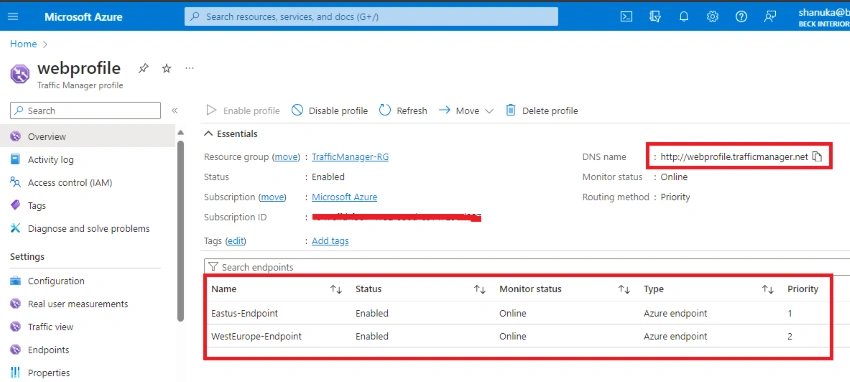
Task: Click the Priority column header
Action: tap(803, 289)
